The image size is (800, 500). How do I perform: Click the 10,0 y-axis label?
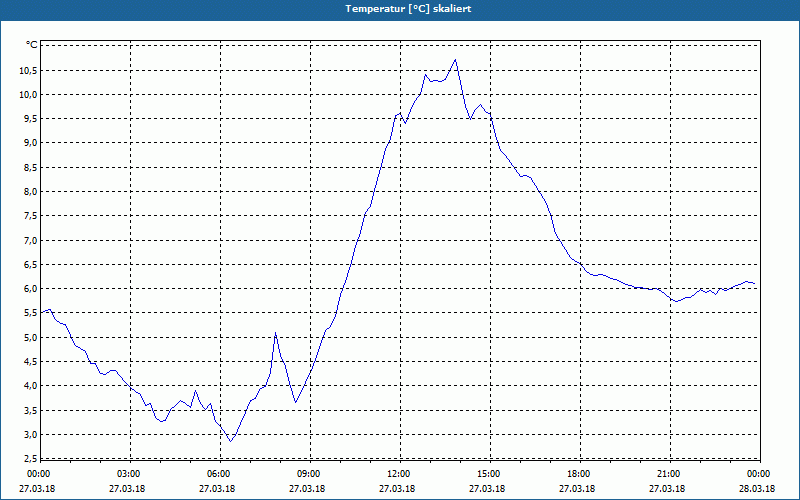(28, 94)
